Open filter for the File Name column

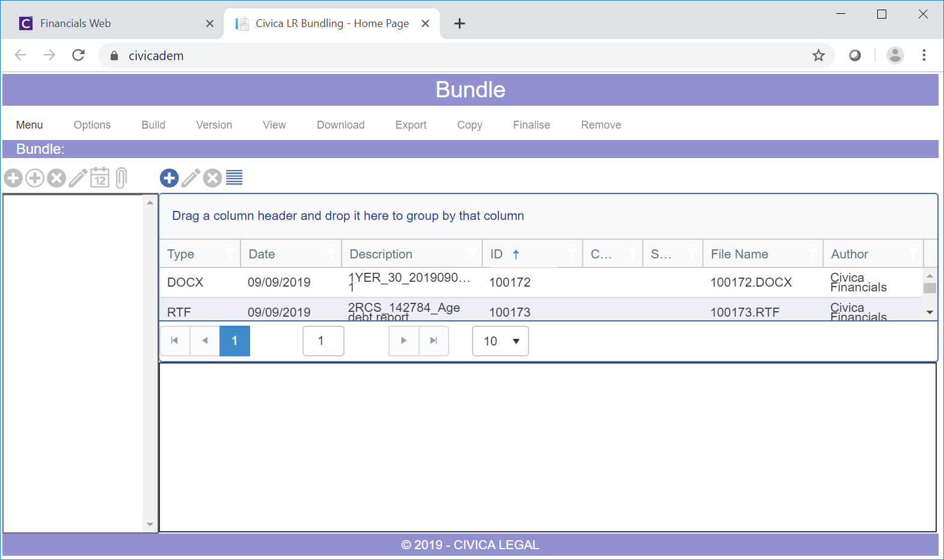[812, 254]
